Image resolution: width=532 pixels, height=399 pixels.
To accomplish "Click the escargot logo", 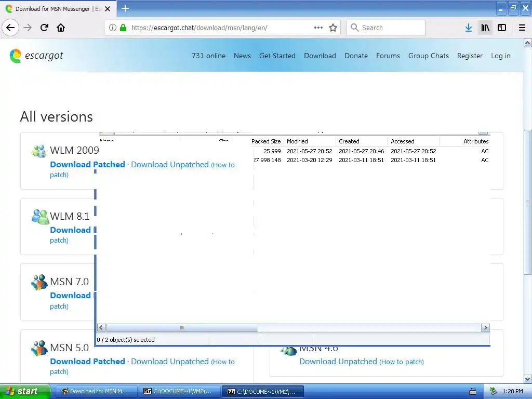I will tap(36, 56).
